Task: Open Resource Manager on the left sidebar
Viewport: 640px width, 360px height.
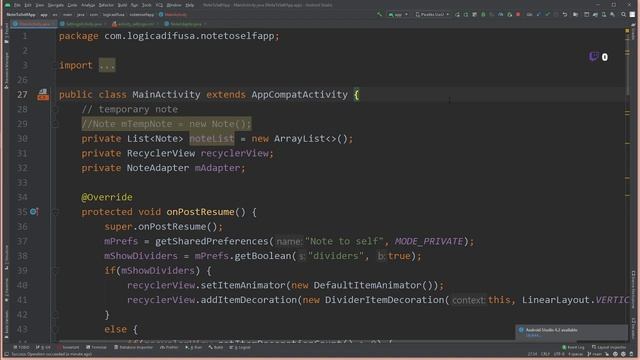Action: coord(6,70)
